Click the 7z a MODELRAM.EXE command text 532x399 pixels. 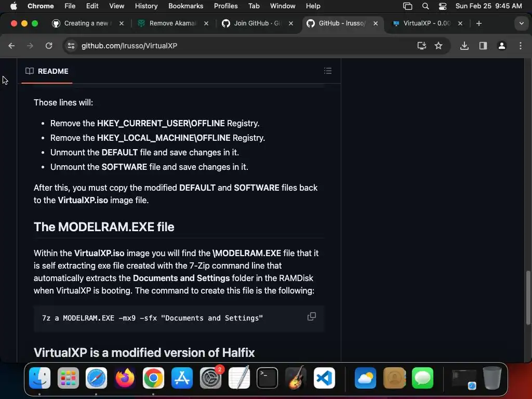coord(152,318)
